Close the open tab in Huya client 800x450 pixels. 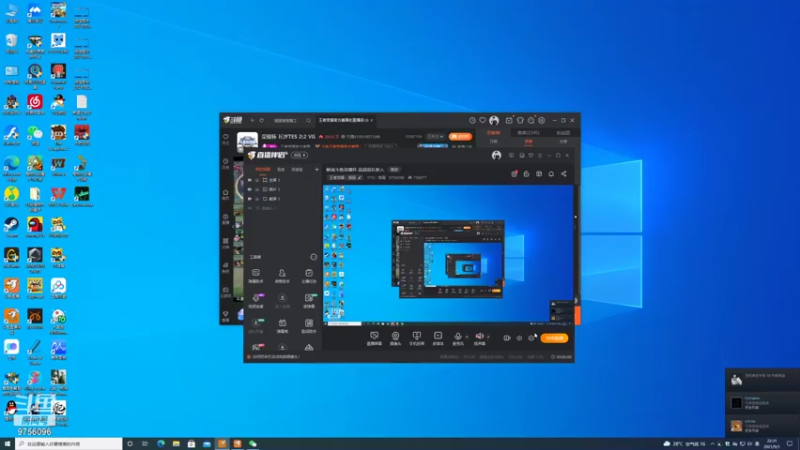(371, 120)
